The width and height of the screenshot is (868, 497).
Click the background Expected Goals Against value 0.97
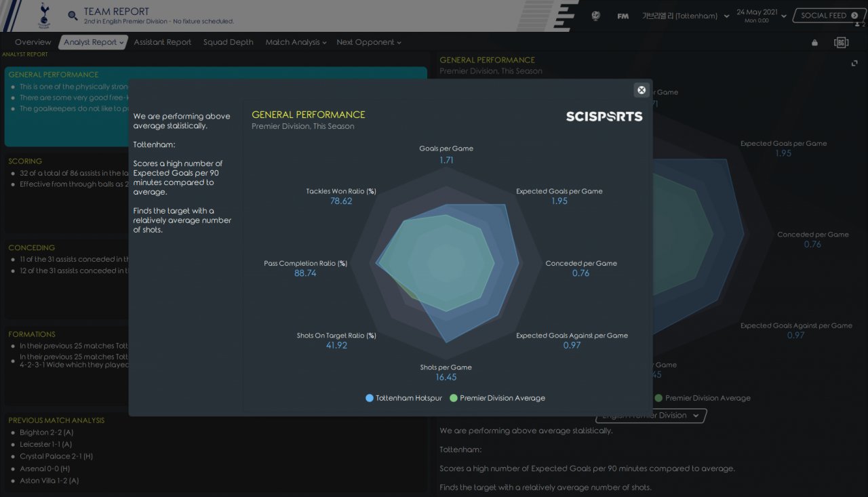tap(796, 336)
